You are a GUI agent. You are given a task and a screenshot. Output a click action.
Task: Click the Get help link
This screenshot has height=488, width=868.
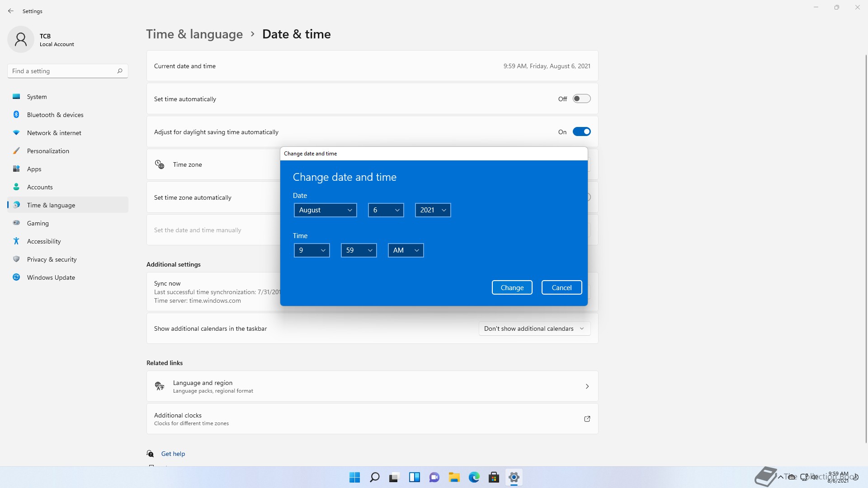click(x=173, y=454)
